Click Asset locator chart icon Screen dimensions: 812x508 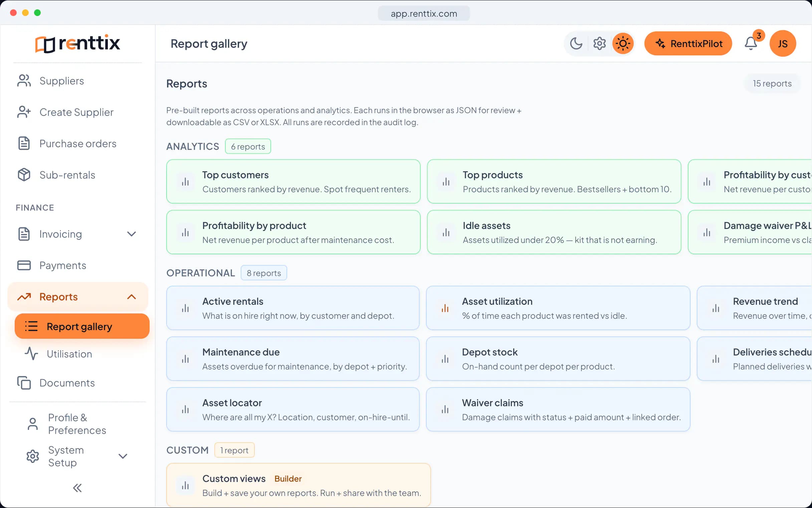tap(185, 410)
